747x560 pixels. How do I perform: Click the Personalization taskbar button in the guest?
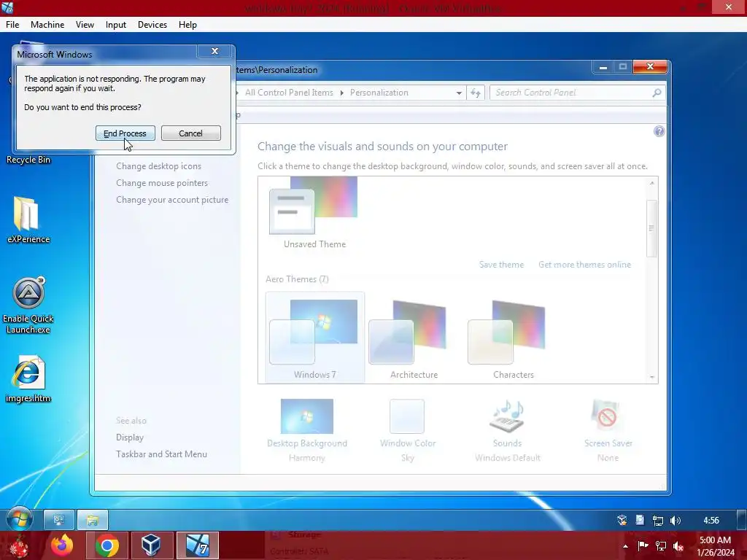(59, 520)
